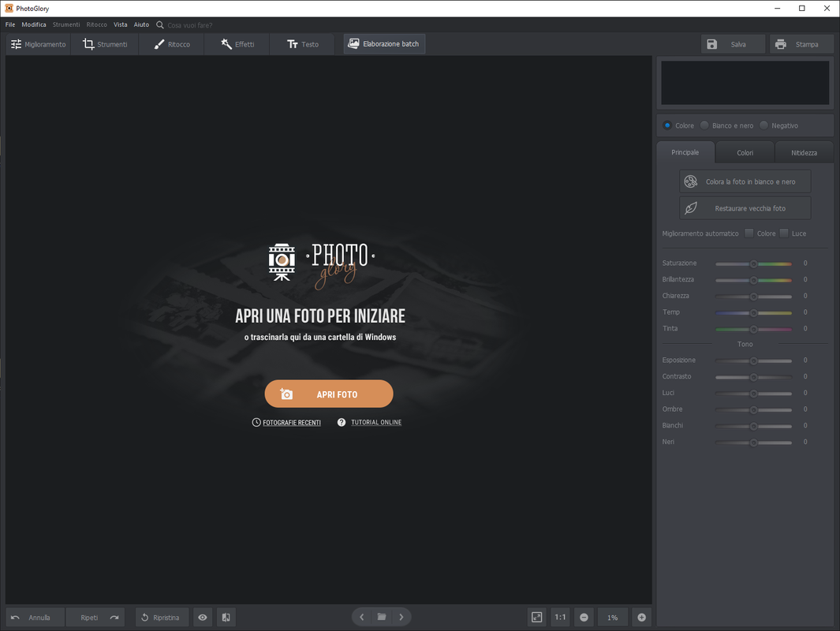Go to next photo arrow
Image resolution: width=840 pixels, height=631 pixels.
(x=401, y=617)
